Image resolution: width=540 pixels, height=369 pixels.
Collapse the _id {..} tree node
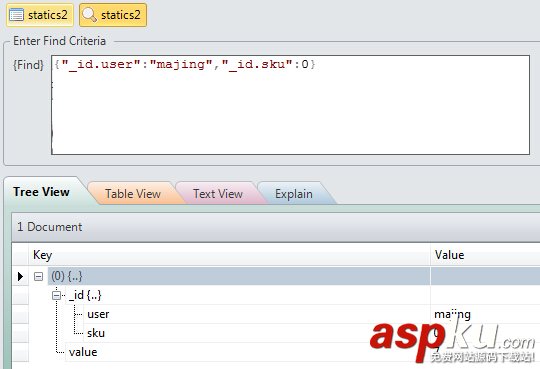pos(56,295)
